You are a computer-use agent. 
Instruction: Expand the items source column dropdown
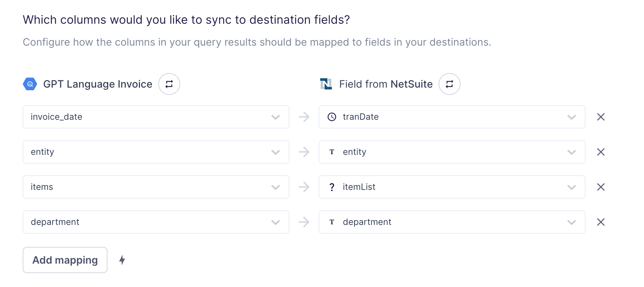click(156, 187)
